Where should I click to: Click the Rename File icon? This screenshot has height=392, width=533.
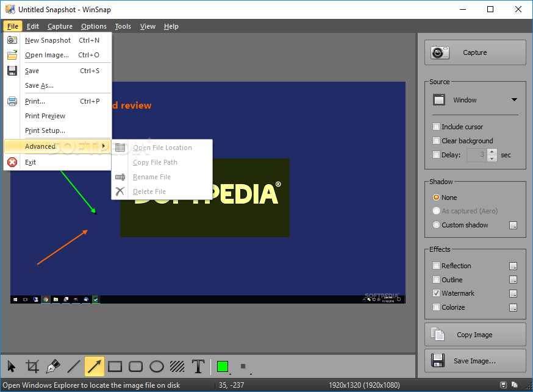pyautogui.click(x=120, y=177)
